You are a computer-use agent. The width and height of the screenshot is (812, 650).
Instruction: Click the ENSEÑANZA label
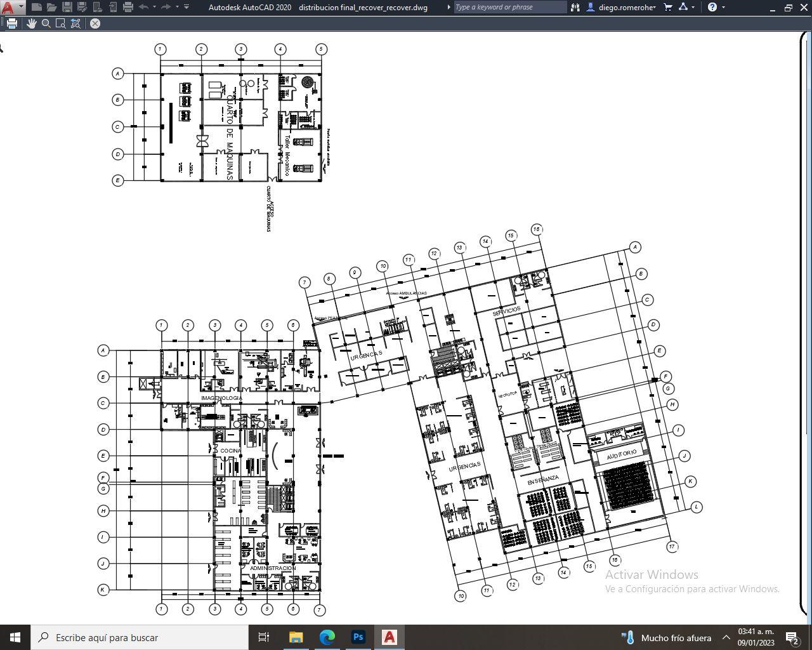click(544, 481)
